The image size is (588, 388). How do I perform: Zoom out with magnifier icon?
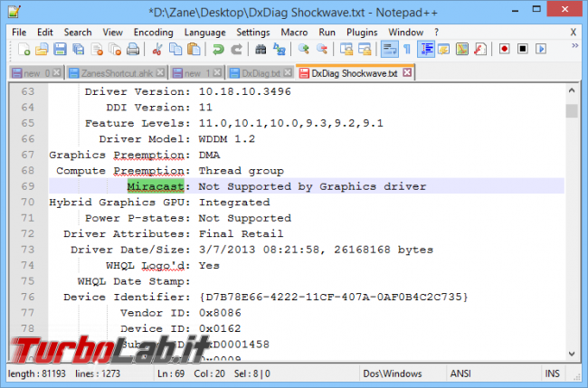pyautogui.click(x=322, y=49)
